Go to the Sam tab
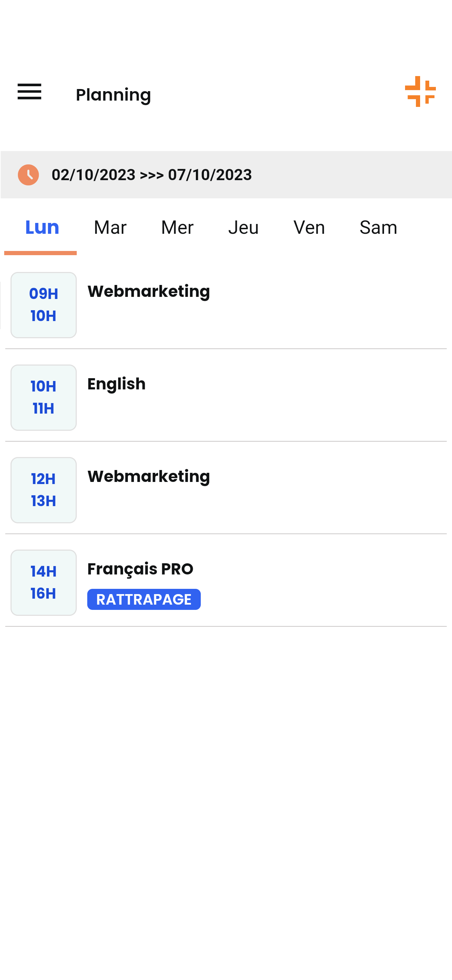Screen dimensions: 452x980 [378, 227]
